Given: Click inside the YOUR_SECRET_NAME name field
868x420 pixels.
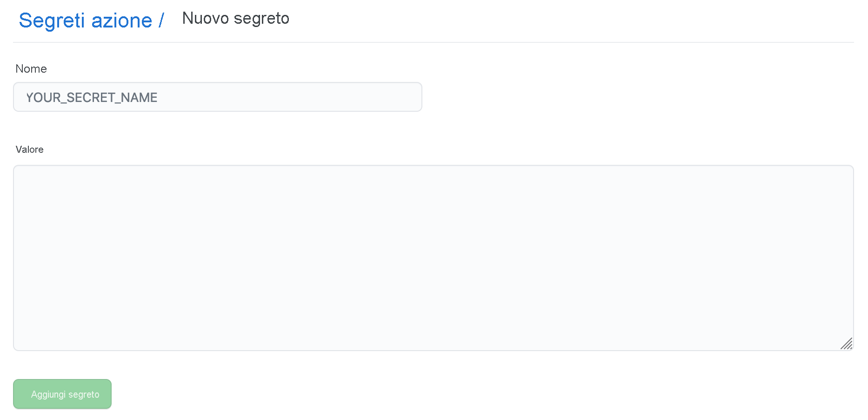Looking at the screenshot, I should click(217, 97).
